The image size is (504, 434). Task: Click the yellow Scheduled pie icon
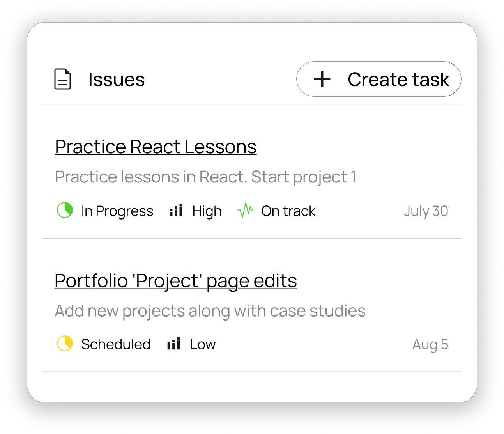point(65,344)
